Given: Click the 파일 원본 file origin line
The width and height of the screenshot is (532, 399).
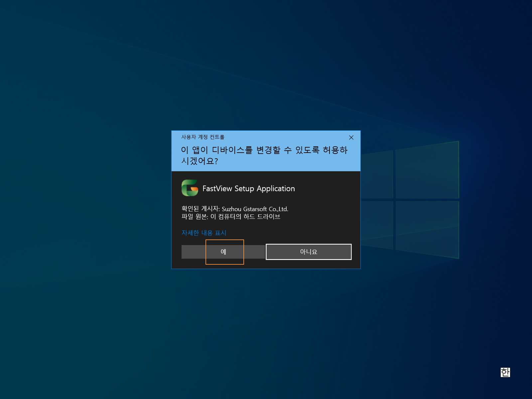Looking at the screenshot, I should (231, 217).
